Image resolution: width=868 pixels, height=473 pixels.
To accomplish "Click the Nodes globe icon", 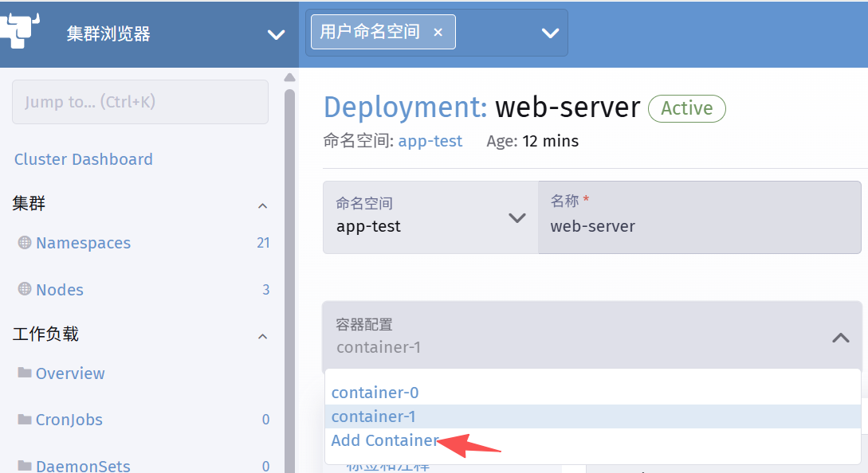I will point(25,289).
